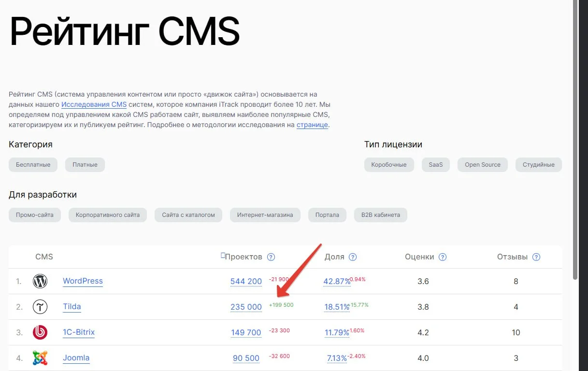
Task: Click WordPress reviews count 8
Action: click(516, 281)
